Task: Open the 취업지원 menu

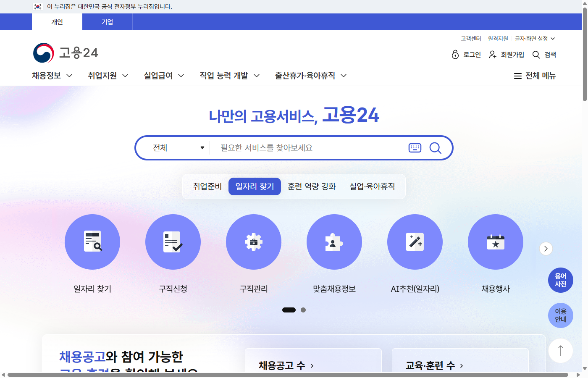Action: 107,76
